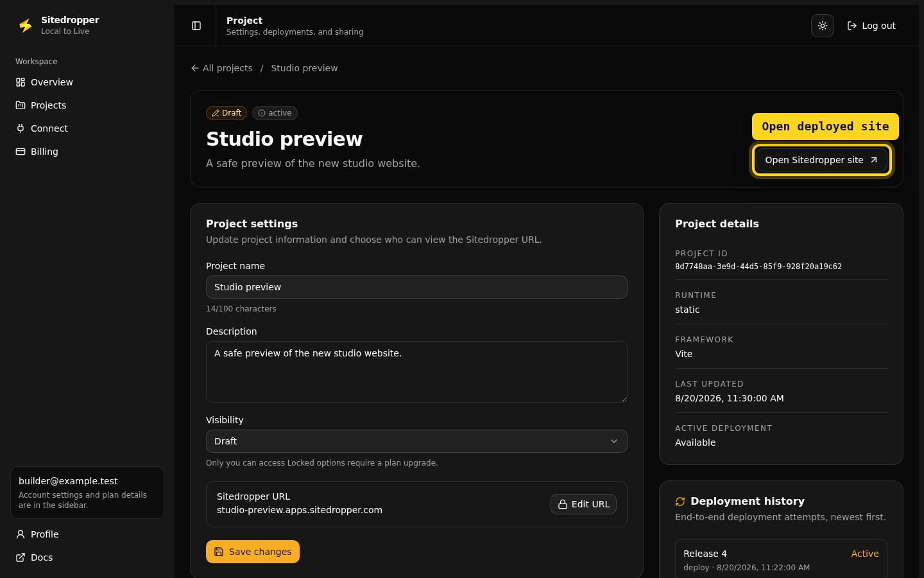Screen dimensions: 924x578
Task: Focus the Project name input field
Action: click(x=416, y=287)
